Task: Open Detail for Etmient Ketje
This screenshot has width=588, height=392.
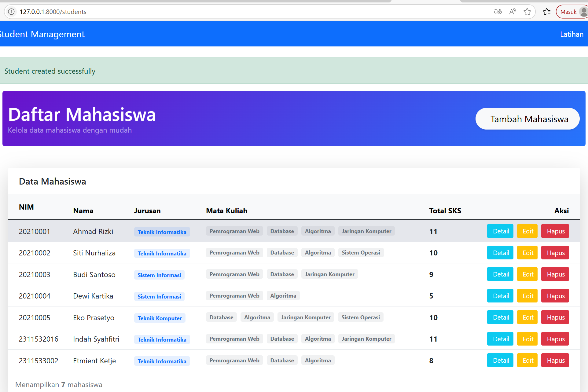Action: coord(500,361)
